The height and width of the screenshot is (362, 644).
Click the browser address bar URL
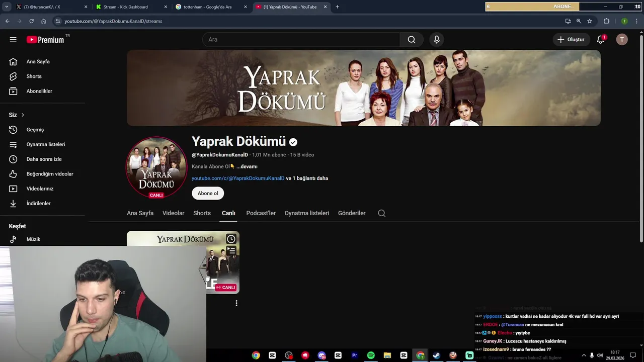[113, 21]
